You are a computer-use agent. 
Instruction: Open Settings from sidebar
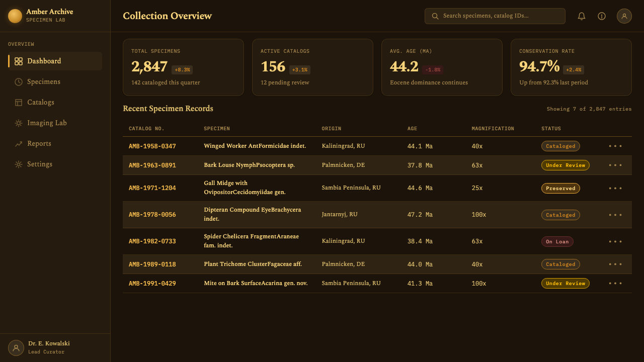(x=55, y=164)
